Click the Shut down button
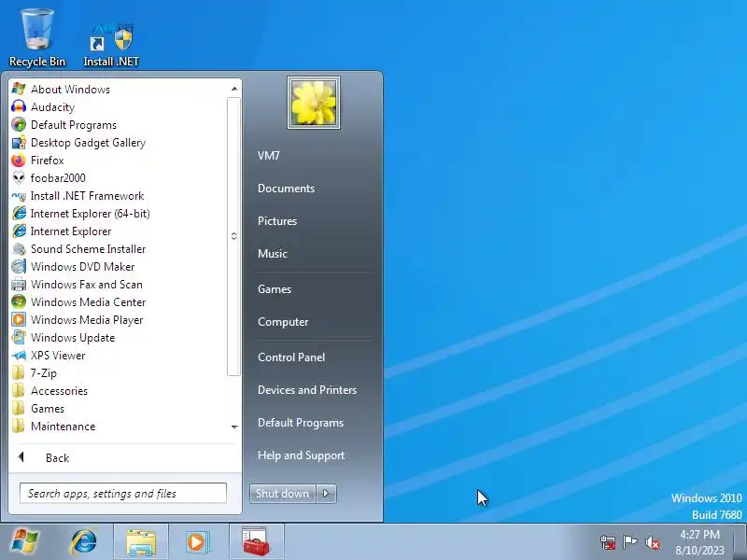 [283, 494]
